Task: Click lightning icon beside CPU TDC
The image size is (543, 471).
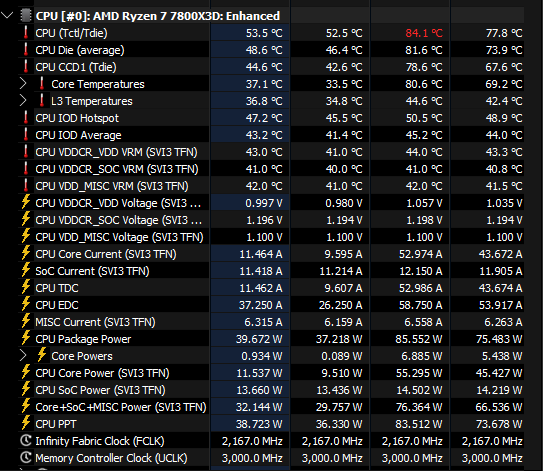Action: (26, 287)
